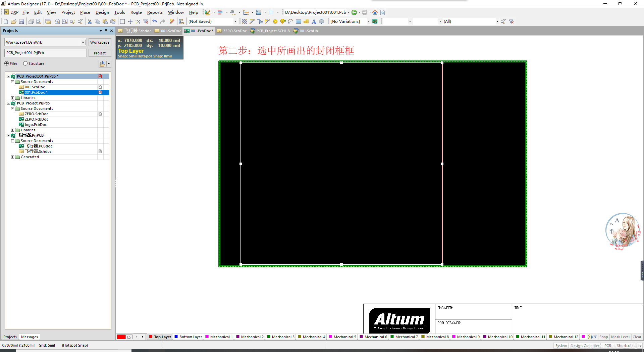Screen dimensions: 644x352
Task: Open the [No Variations] dropdown
Action: coord(369,21)
